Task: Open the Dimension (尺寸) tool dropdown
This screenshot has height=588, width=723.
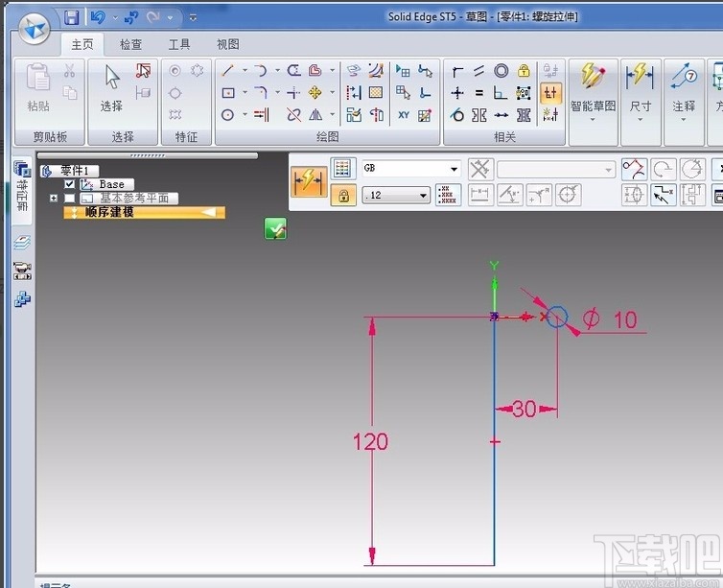Action: [x=640, y=120]
